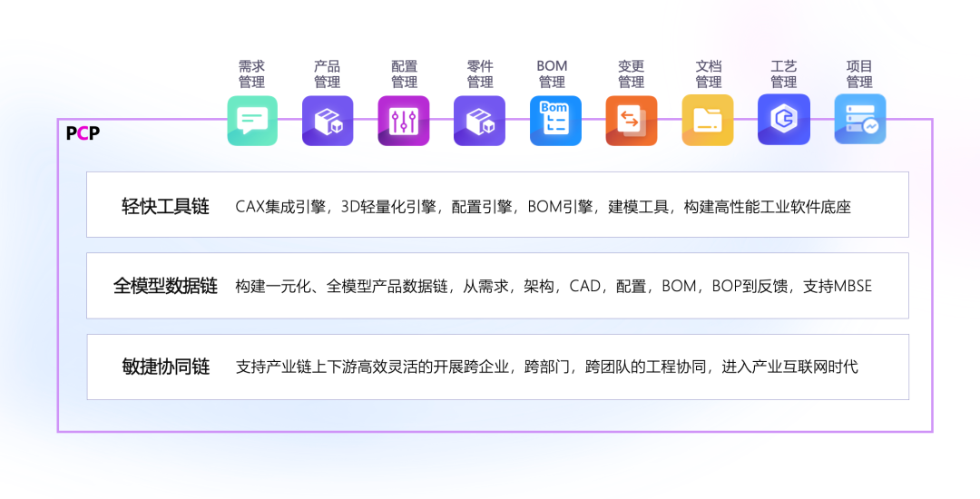Click the PCP logo
The image size is (980, 499).
pyautogui.click(x=83, y=133)
